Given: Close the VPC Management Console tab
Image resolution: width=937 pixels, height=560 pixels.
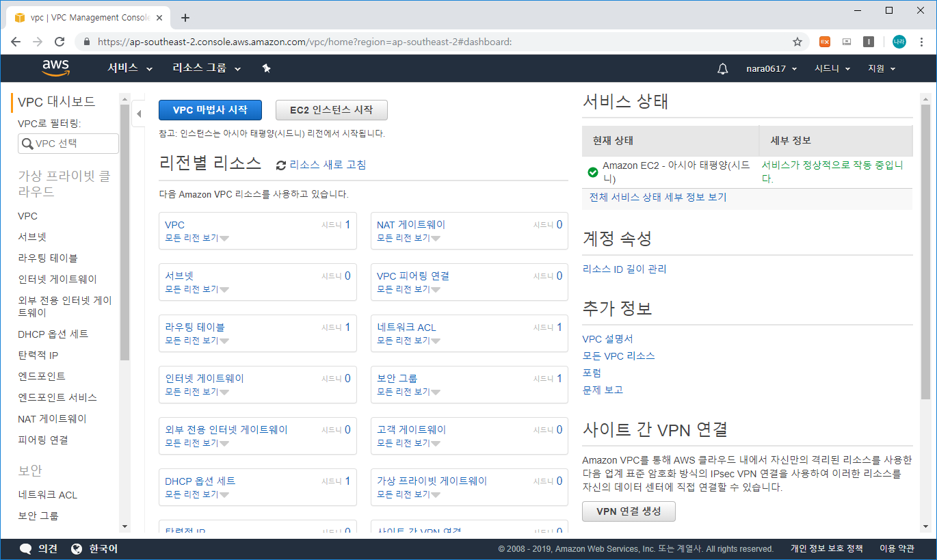Looking at the screenshot, I should 159,18.
